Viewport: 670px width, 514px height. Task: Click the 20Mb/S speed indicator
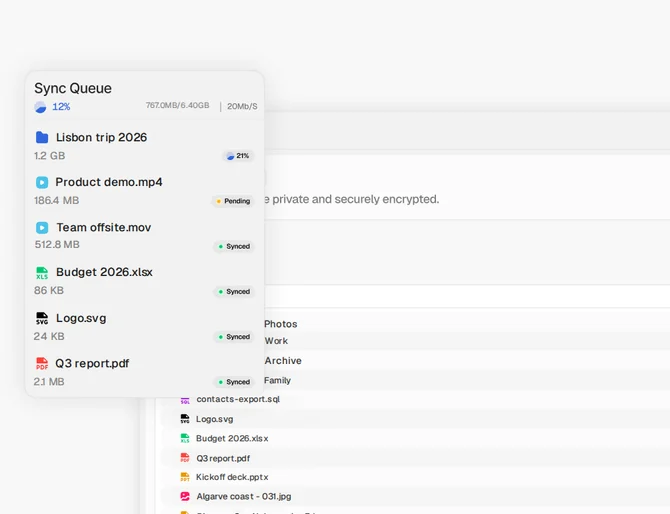pyautogui.click(x=242, y=106)
